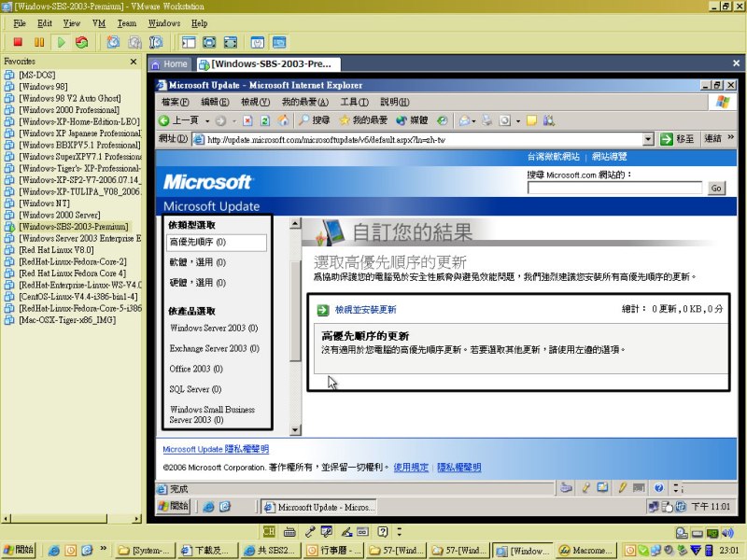Click the IE Mail icon
Viewport: 747px width, 560px height.
point(464,120)
